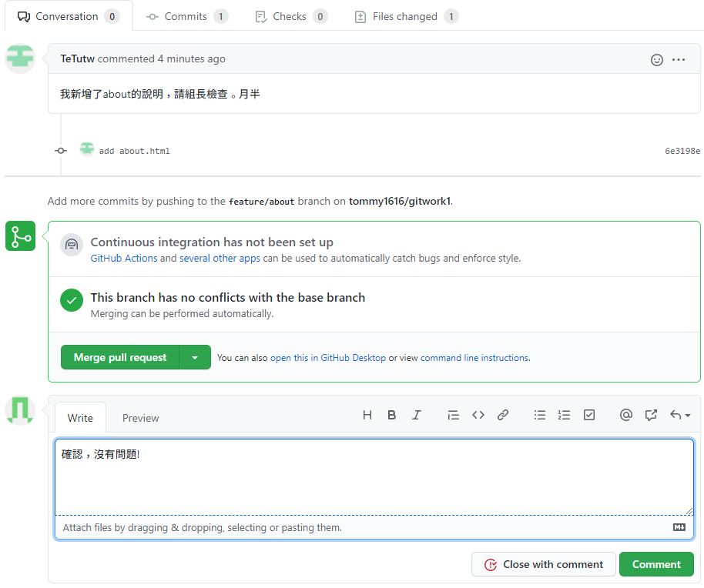
Task: Open the GitHub Actions link
Action: [x=124, y=259]
